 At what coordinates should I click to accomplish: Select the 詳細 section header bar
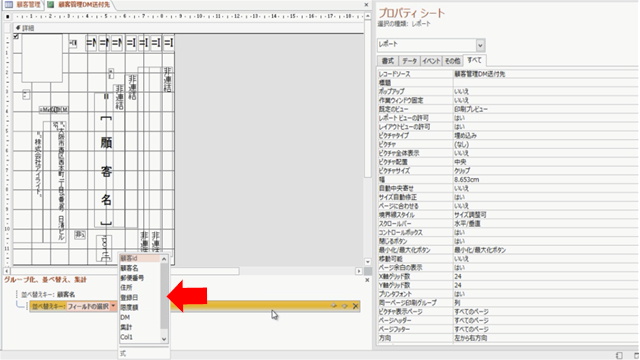tap(188, 28)
